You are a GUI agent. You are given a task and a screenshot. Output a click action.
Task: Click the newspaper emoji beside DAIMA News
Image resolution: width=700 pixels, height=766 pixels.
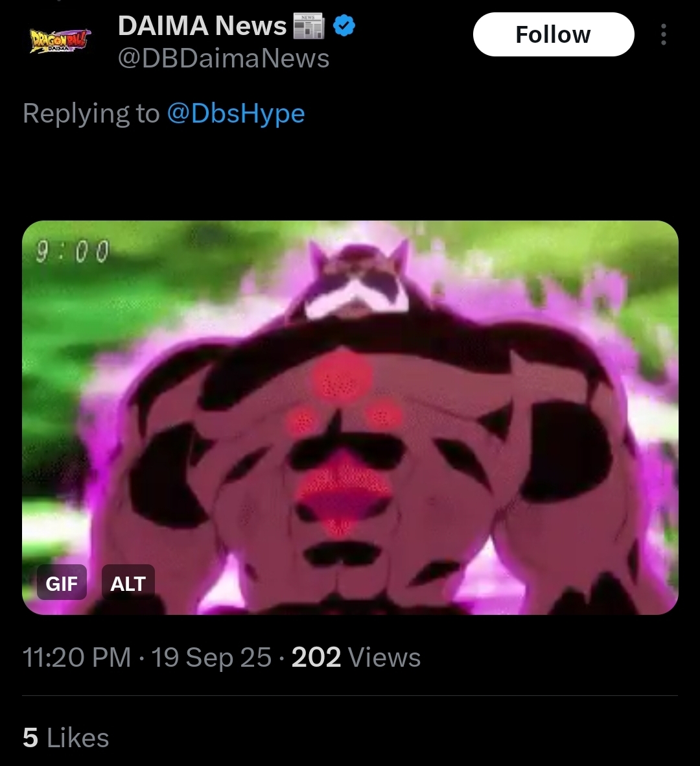[x=308, y=26]
